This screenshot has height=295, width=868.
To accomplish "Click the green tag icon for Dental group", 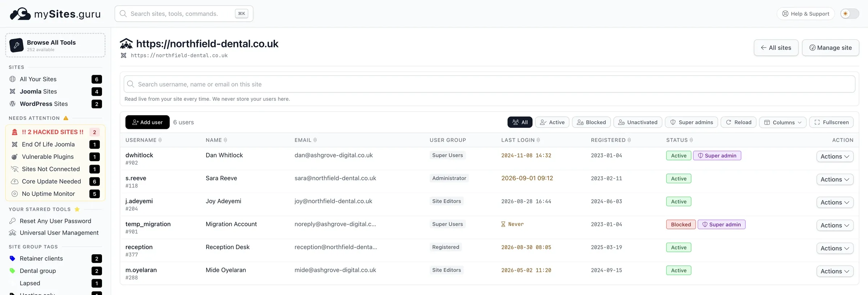I will click(12, 271).
